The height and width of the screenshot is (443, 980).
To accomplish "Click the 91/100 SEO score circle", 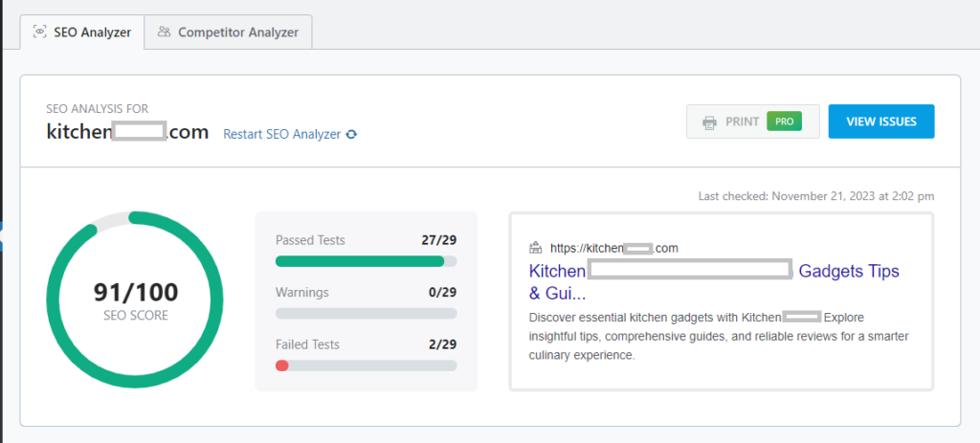I will [135, 299].
